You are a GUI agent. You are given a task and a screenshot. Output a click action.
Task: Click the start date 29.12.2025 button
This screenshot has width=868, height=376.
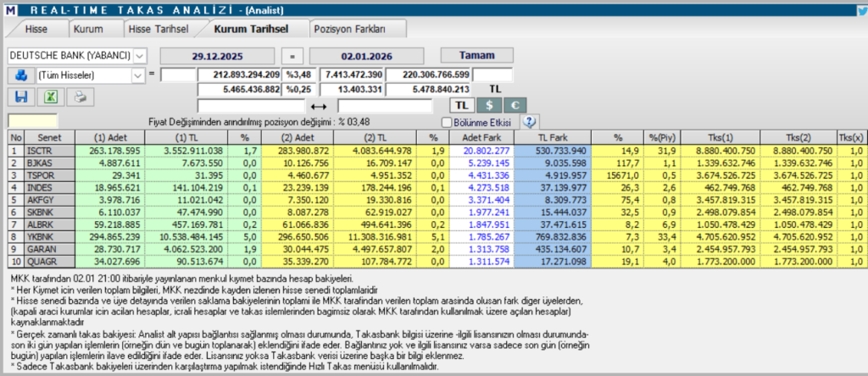(x=217, y=56)
